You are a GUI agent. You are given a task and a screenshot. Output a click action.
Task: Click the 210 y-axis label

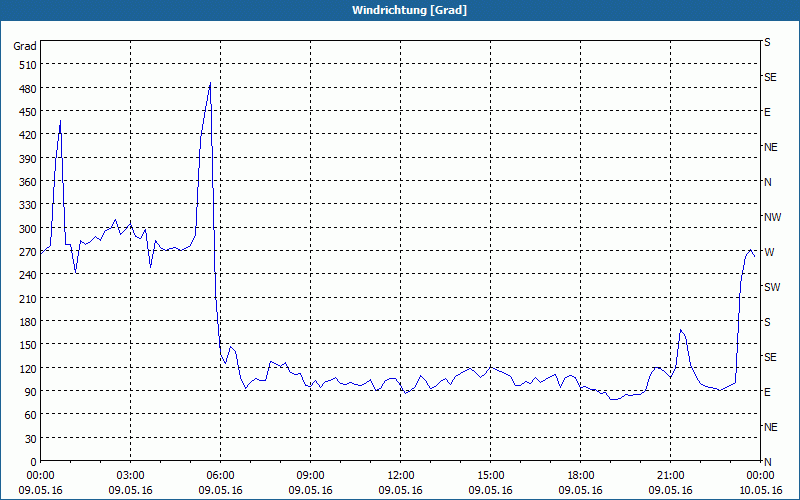[28, 298]
